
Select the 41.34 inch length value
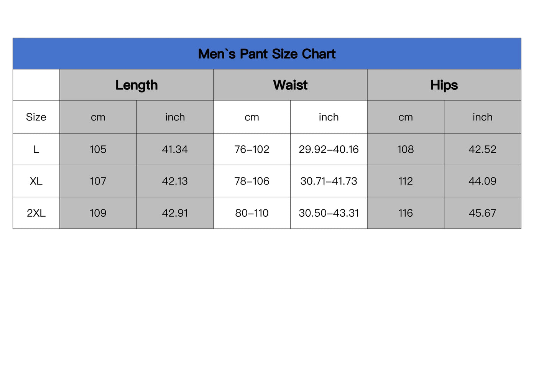[175, 149]
